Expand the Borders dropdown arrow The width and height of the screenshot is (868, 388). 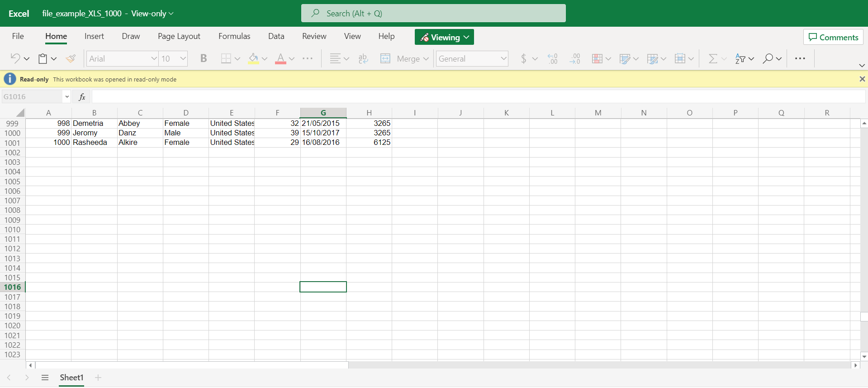pyautogui.click(x=237, y=59)
